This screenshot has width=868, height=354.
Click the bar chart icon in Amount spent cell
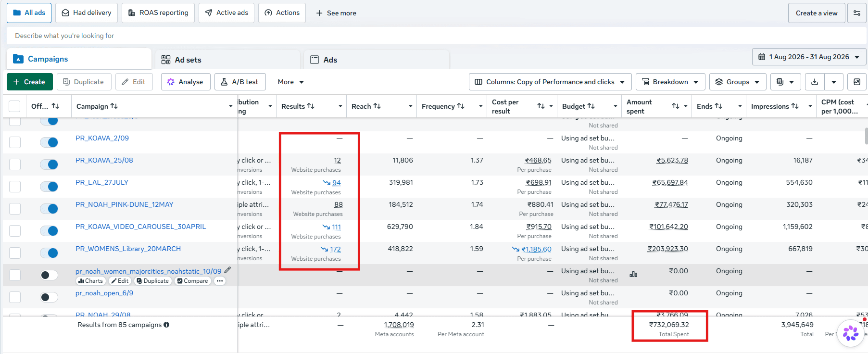click(633, 274)
